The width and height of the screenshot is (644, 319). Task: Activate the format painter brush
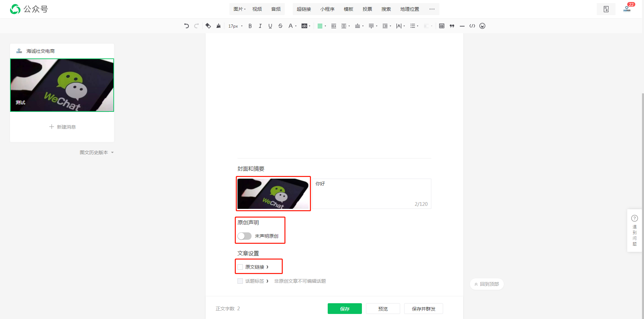pos(219,26)
